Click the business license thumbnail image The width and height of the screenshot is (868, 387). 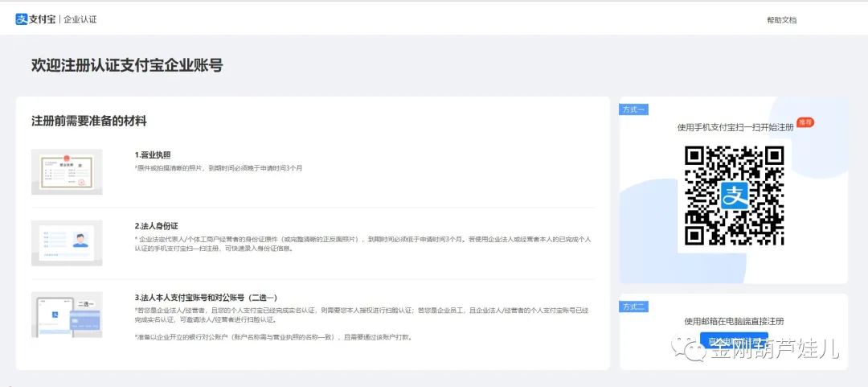[67, 172]
